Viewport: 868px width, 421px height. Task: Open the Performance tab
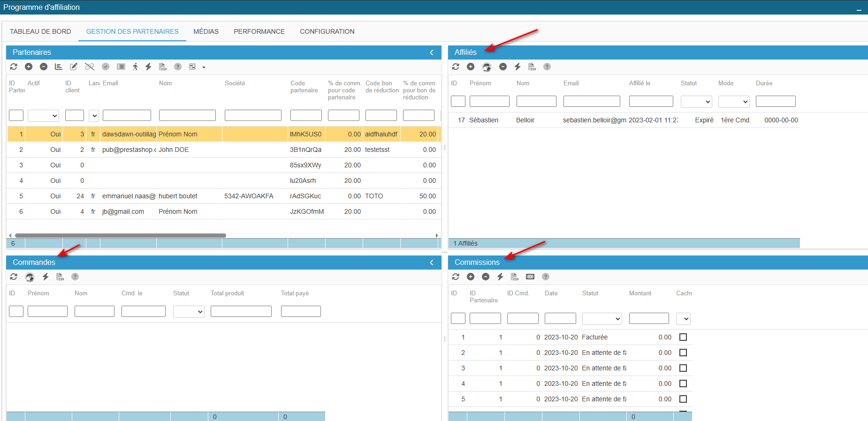point(259,31)
